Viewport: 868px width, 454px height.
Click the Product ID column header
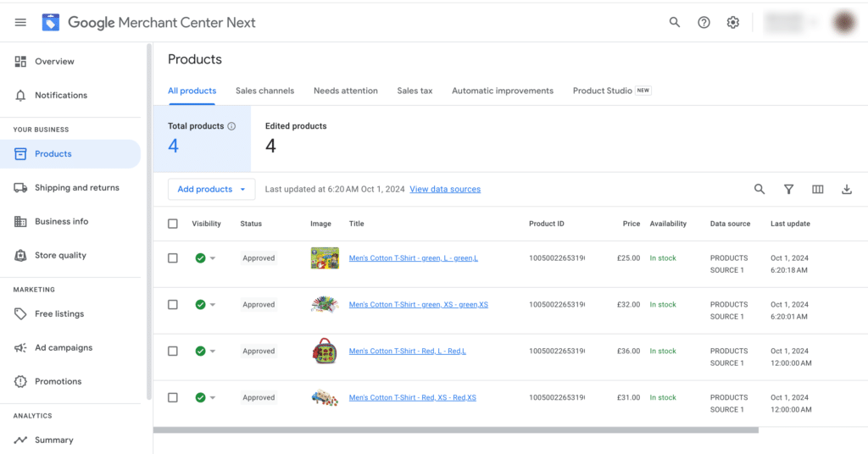(547, 224)
